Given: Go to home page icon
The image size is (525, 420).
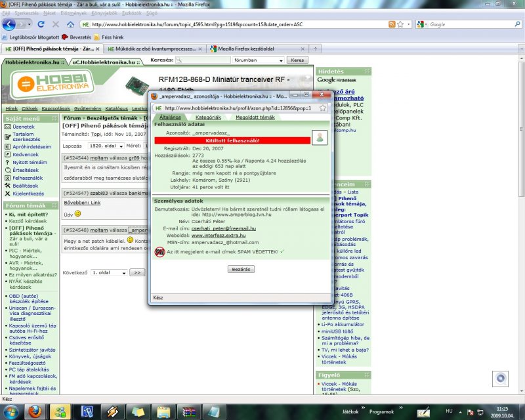Looking at the screenshot, I should [x=70, y=24].
